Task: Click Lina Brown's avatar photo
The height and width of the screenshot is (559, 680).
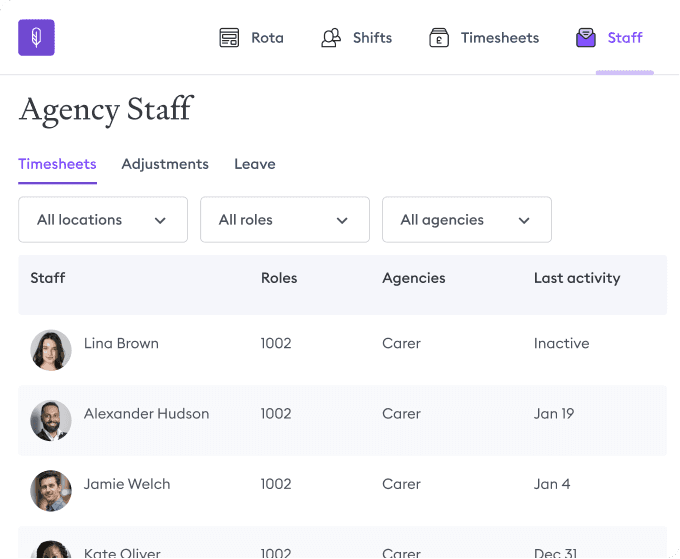Action: 51,350
